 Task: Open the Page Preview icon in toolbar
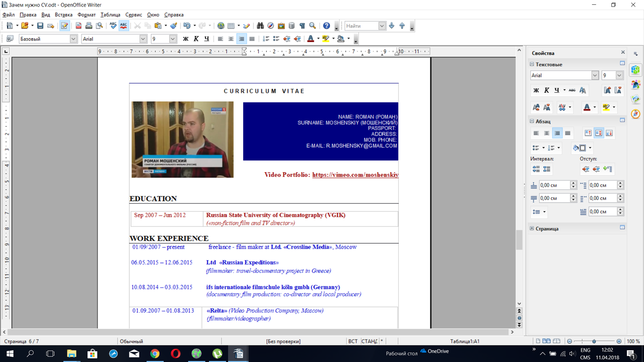click(99, 26)
